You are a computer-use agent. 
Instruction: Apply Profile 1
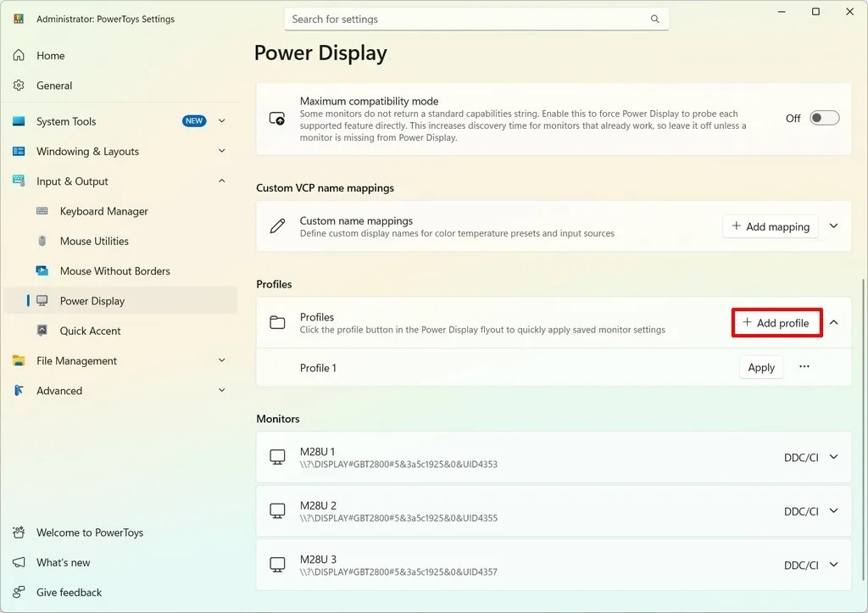[761, 367]
